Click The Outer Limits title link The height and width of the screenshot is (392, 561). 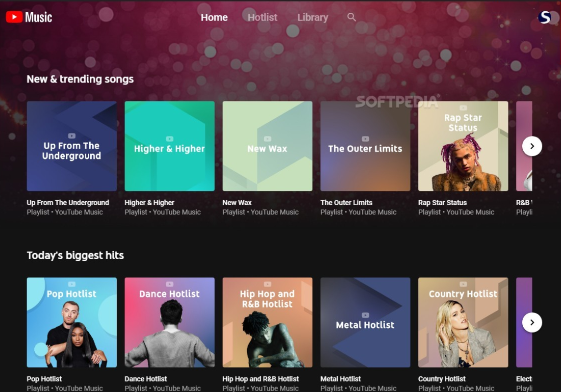[x=346, y=203]
